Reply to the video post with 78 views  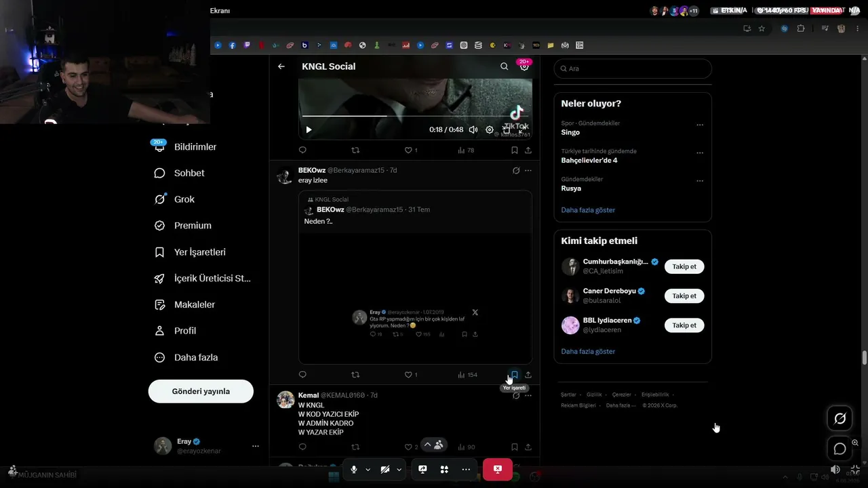coord(302,150)
